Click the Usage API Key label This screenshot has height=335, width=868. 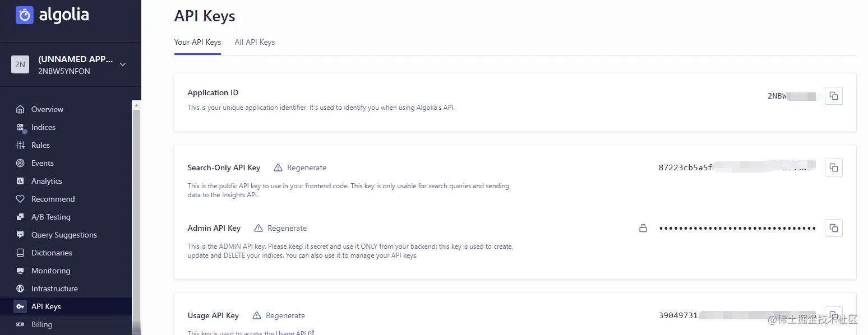click(213, 315)
